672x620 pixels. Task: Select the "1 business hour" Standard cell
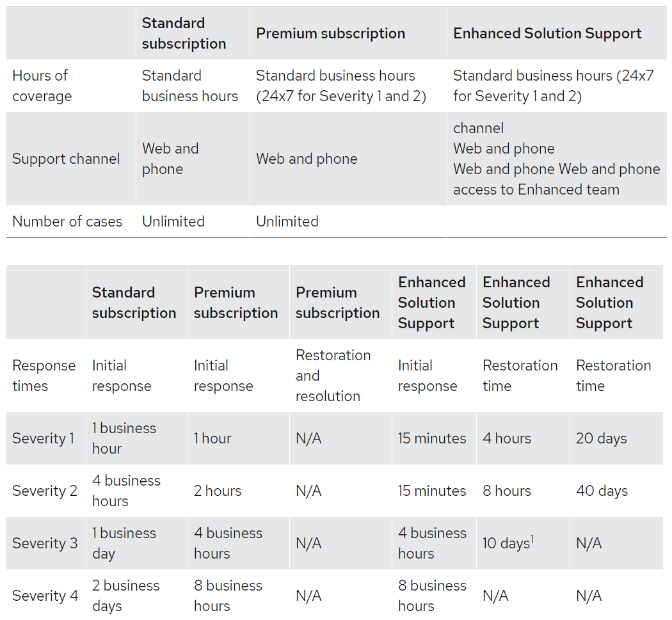[x=124, y=438]
